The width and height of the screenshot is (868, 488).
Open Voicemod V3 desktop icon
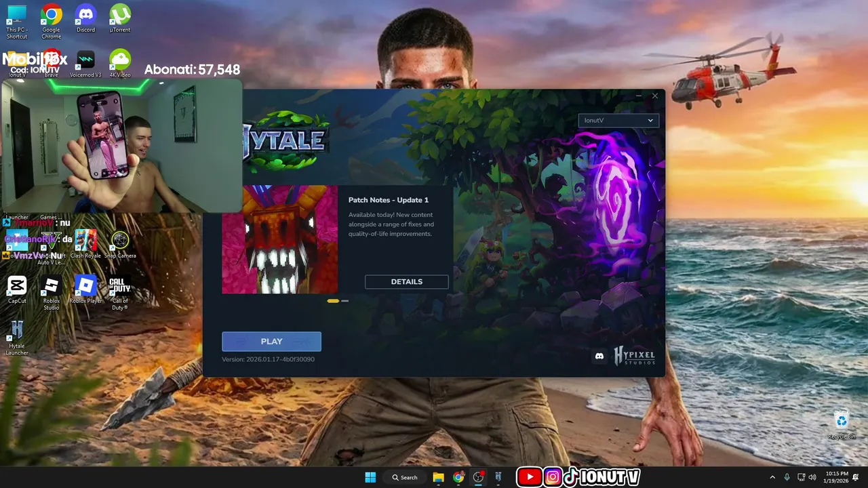[85, 64]
